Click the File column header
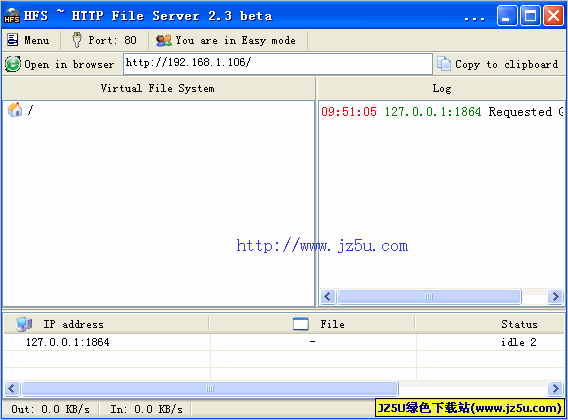The image size is (568, 420). pyautogui.click(x=313, y=324)
